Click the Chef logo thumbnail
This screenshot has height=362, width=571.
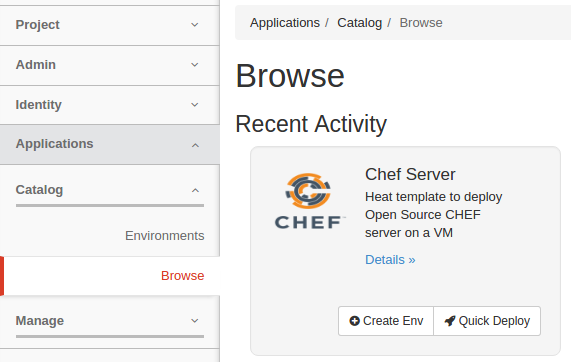[309, 201]
